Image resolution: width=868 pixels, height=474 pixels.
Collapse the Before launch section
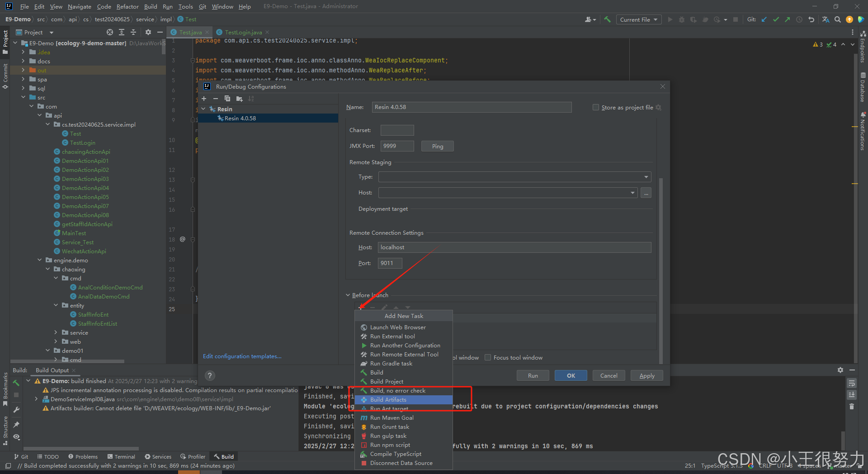(x=348, y=295)
